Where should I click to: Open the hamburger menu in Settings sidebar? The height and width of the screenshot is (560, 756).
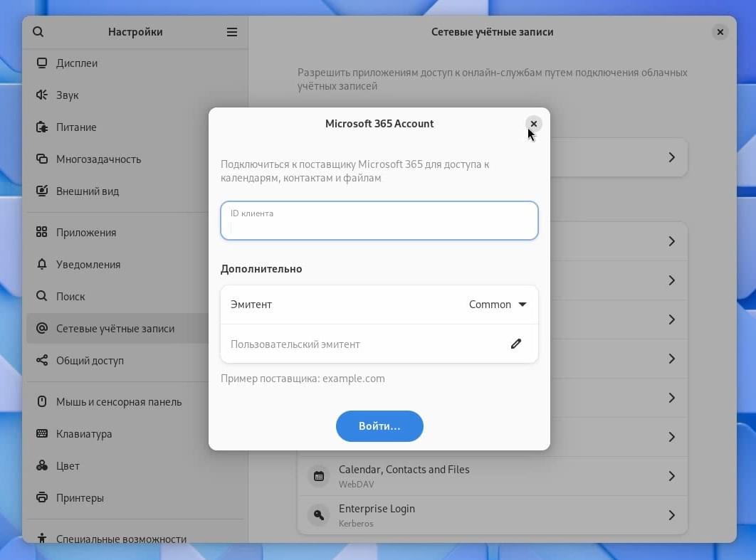(x=232, y=32)
